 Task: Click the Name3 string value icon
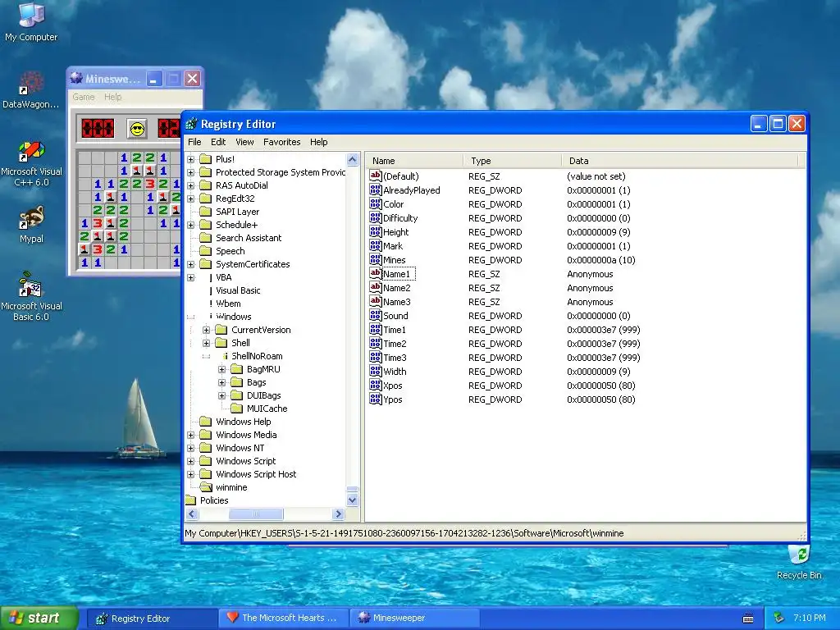pyautogui.click(x=375, y=301)
